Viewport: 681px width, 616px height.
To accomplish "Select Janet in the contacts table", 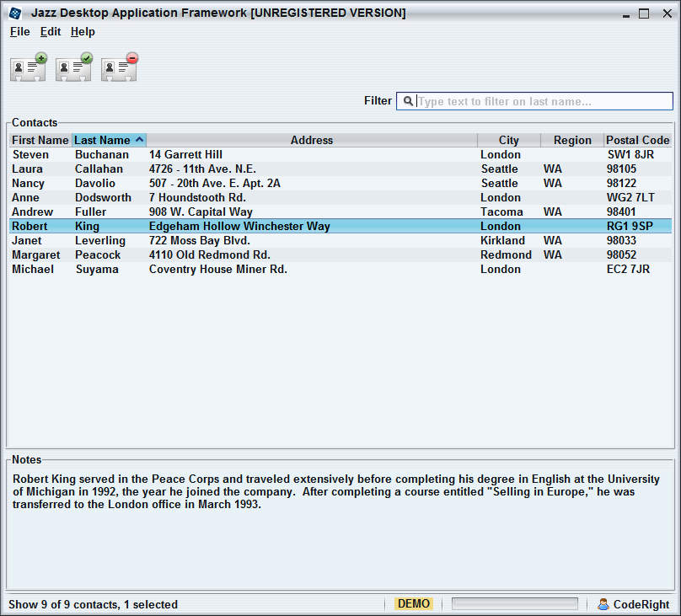I will point(26,240).
